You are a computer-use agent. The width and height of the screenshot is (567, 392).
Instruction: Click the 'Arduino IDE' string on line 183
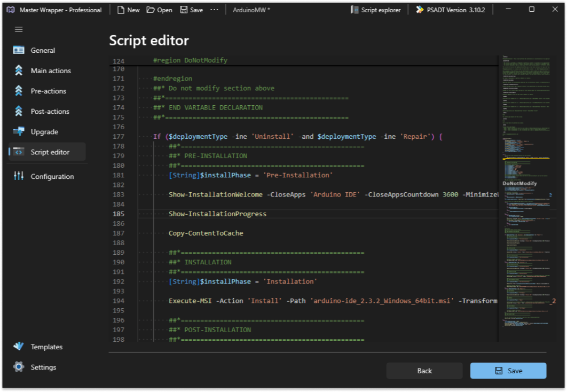point(335,195)
